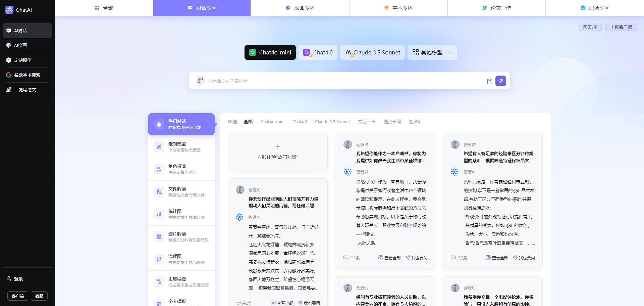This screenshot has width=644, height=306.
Task: Switch to the 学术专区 tab
Action: point(398,8)
